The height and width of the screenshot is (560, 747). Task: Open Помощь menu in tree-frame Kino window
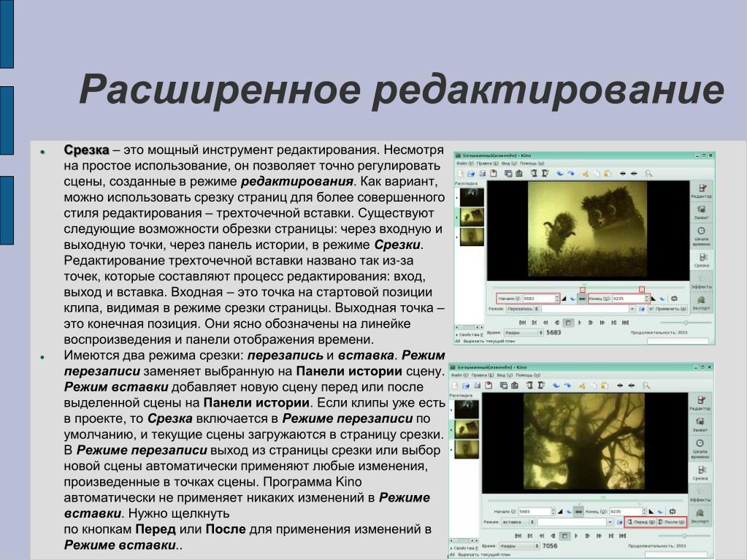click(x=528, y=375)
